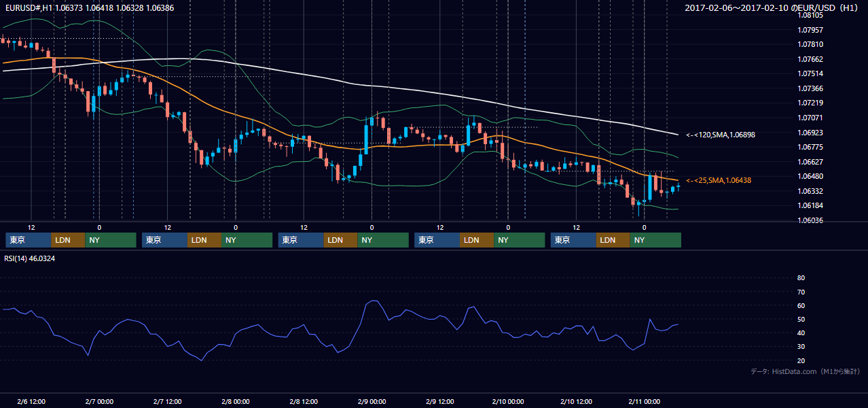Click price axis value 1.06332
The height and width of the screenshot is (408, 868).
coord(810,191)
